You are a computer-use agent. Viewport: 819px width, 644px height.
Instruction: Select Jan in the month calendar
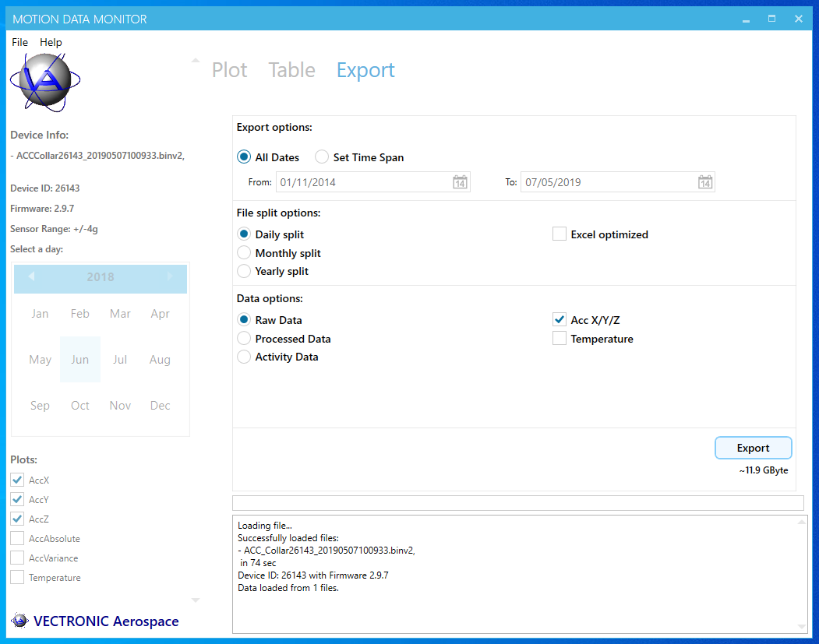[40, 314]
